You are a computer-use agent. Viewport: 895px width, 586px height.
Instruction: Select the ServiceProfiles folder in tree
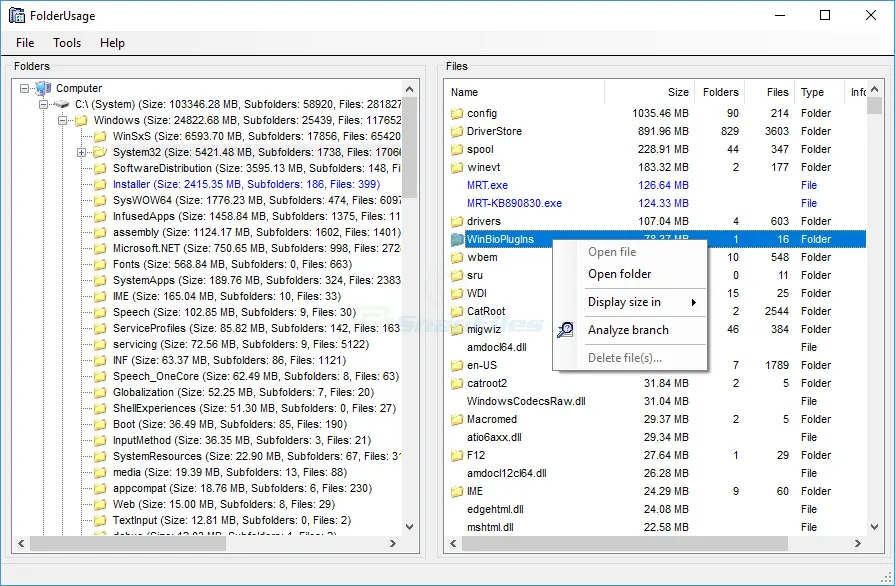point(256,328)
